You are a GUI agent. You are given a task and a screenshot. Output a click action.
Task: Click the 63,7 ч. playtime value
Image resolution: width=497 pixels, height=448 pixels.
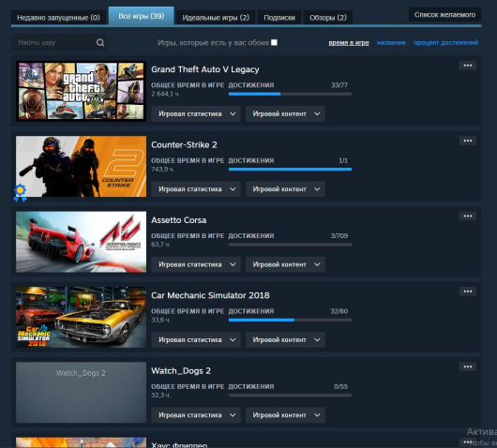[x=160, y=245]
